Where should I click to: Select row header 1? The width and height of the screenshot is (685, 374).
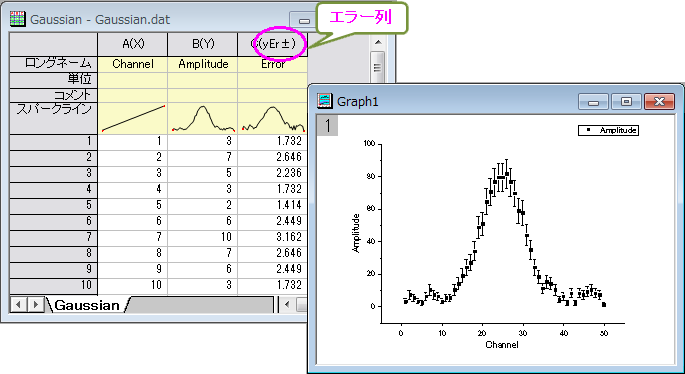(x=53, y=142)
